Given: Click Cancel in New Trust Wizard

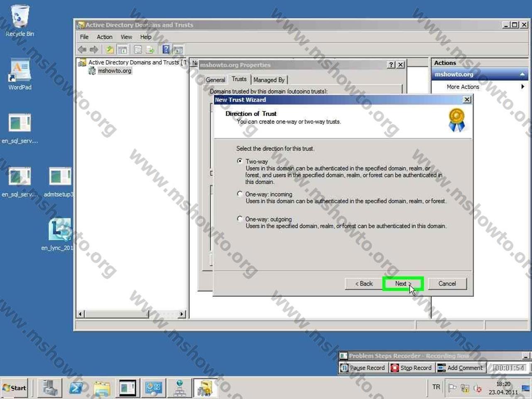Looking at the screenshot, I should [447, 283].
